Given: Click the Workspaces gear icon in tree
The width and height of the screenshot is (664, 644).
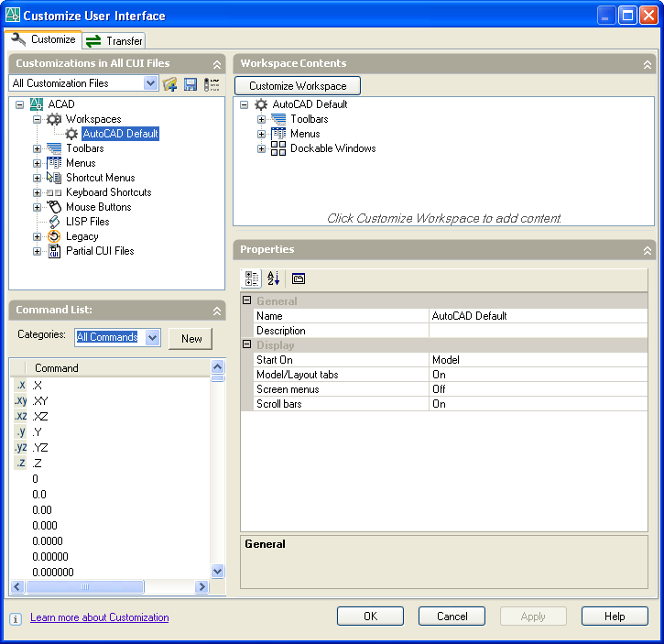Looking at the screenshot, I should pyautogui.click(x=54, y=119).
